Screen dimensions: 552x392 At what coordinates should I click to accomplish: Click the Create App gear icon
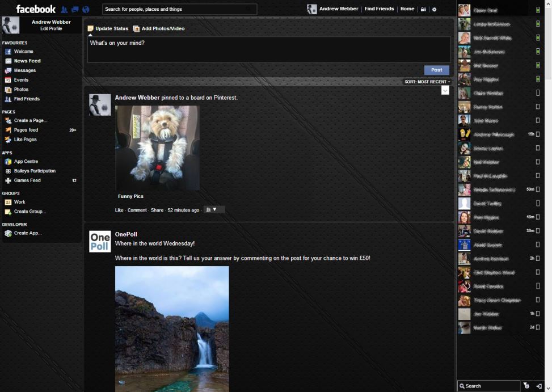[8, 233]
